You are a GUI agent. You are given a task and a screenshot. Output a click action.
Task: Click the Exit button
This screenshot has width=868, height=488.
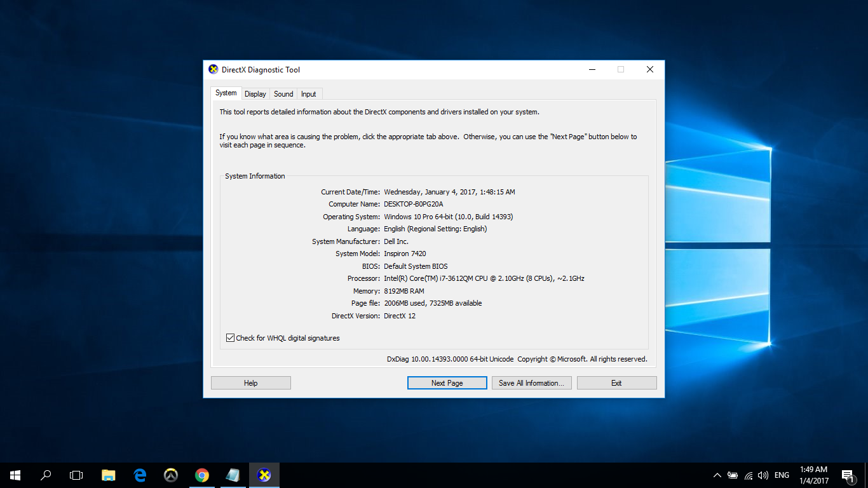click(x=617, y=383)
